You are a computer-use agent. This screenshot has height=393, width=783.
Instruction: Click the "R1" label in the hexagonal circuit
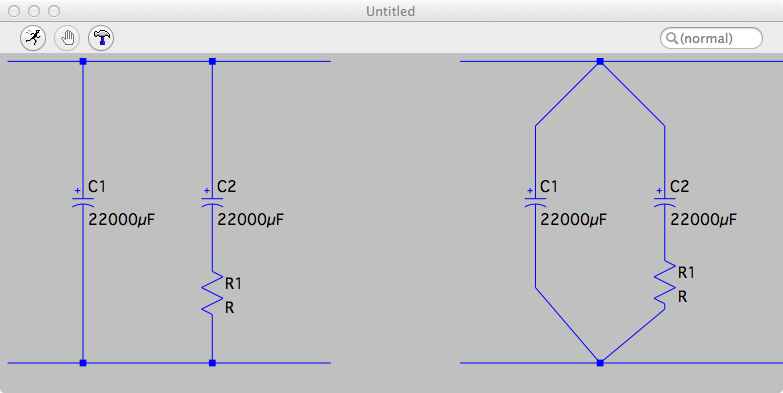click(686, 273)
